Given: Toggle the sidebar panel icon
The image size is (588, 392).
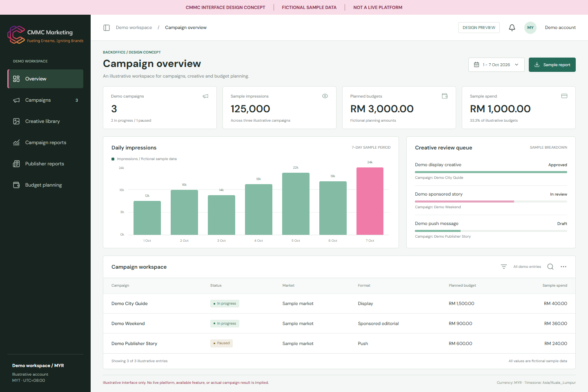Looking at the screenshot, I should [x=107, y=28].
